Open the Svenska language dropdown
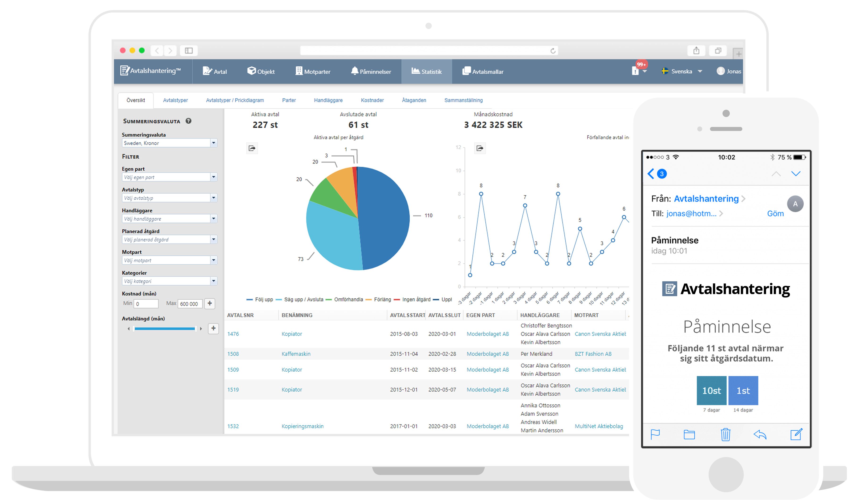This screenshot has height=504, width=857. click(682, 71)
